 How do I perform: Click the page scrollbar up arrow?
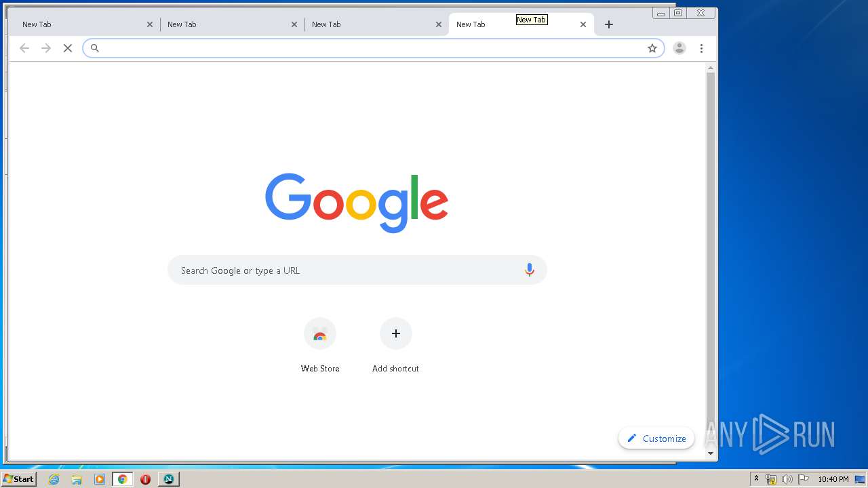tap(711, 68)
